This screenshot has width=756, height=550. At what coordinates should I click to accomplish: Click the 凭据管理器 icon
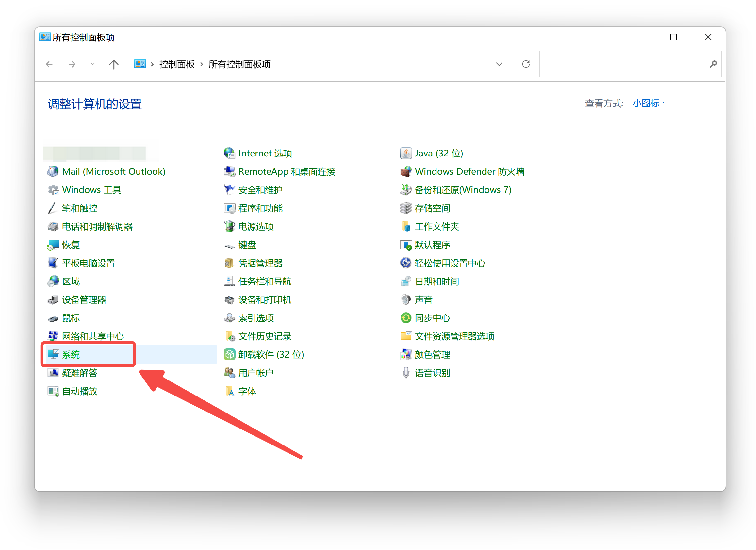(x=229, y=263)
